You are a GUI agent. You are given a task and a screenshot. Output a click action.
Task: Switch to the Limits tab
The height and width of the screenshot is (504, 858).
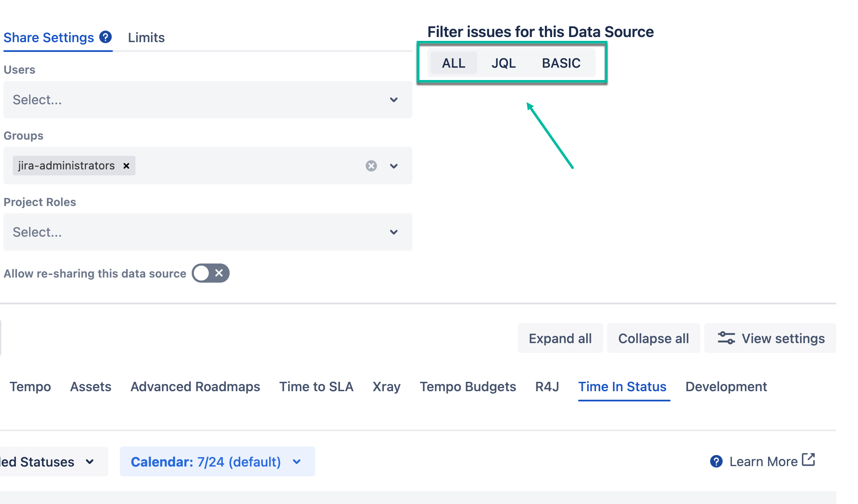(x=146, y=37)
